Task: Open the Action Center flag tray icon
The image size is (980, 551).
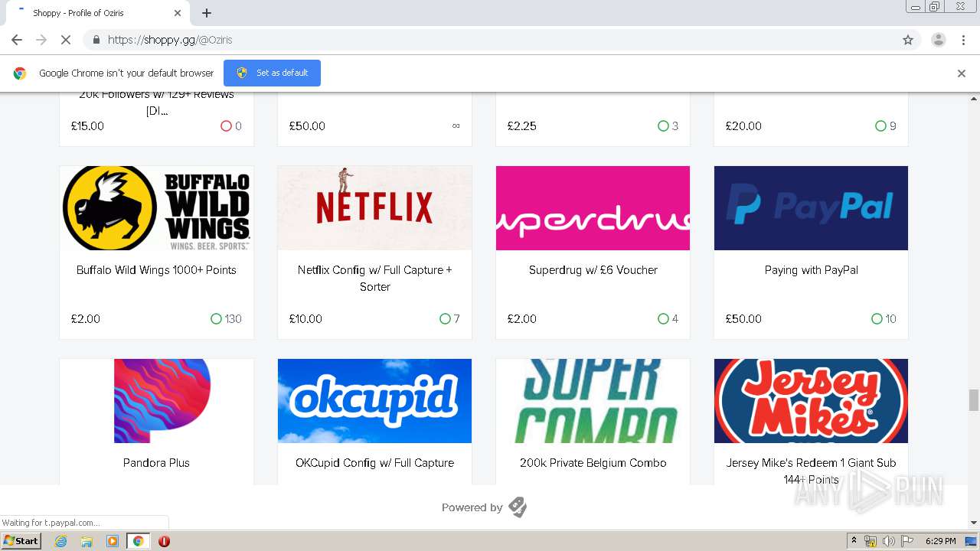Action: pos(907,541)
